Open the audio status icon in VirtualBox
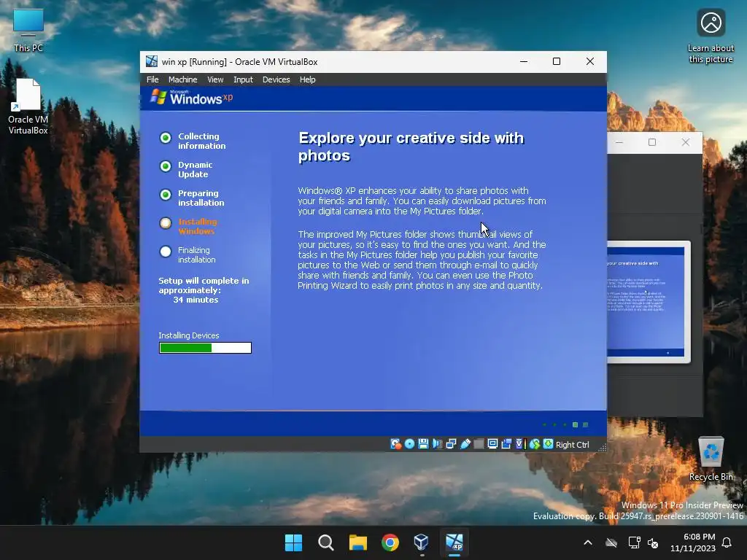The image size is (747, 560). click(x=437, y=444)
